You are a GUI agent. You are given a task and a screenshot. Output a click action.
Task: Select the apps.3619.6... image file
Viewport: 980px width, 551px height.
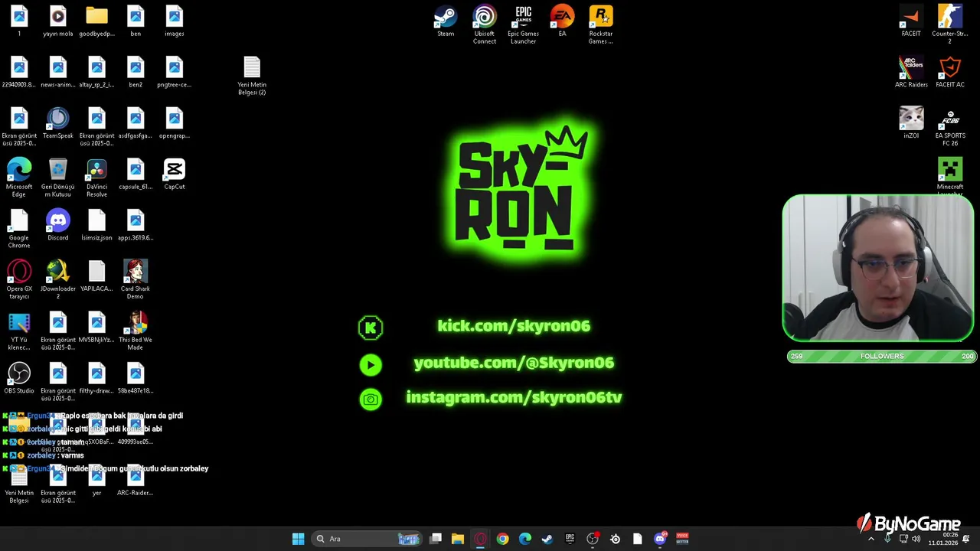pos(136,226)
